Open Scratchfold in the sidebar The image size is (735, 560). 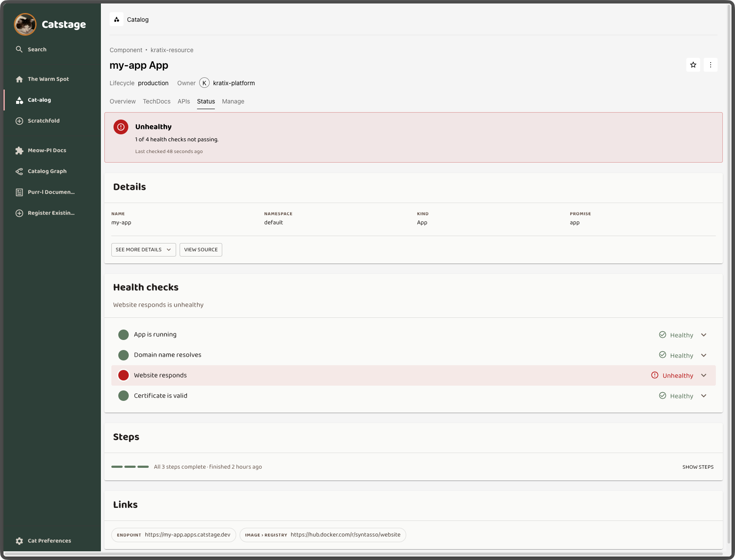click(38, 121)
